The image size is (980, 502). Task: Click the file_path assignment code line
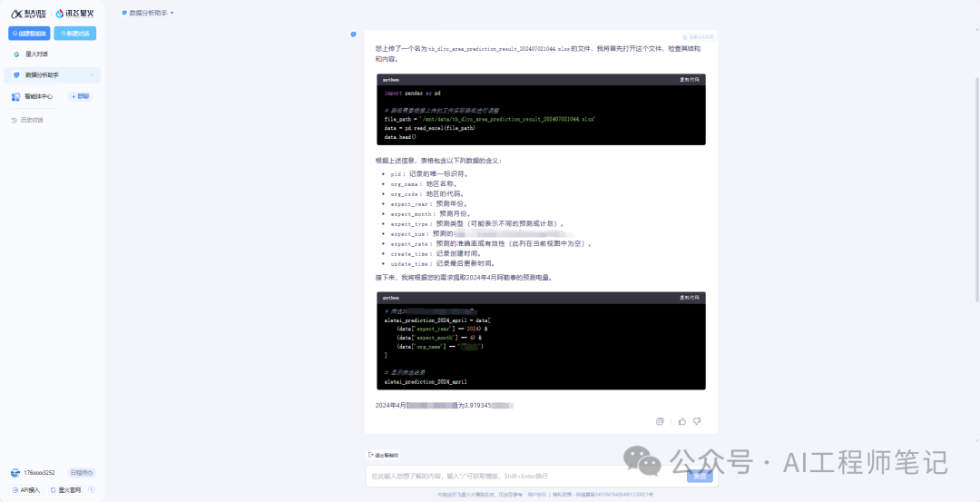(x=489, y=119)
